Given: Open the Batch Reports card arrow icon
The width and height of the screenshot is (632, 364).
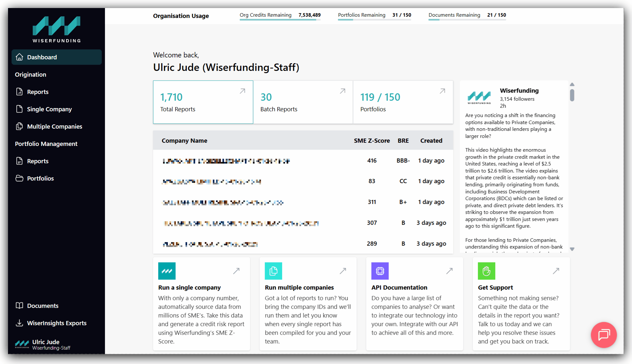Looking at the screenshot, I should [x=342, y=91].
